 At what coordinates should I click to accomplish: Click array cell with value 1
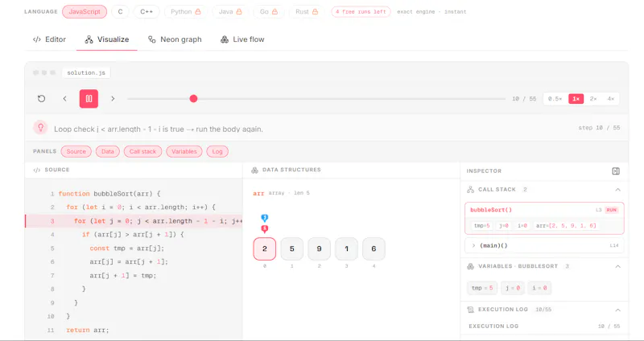click(x=347, y=249)
